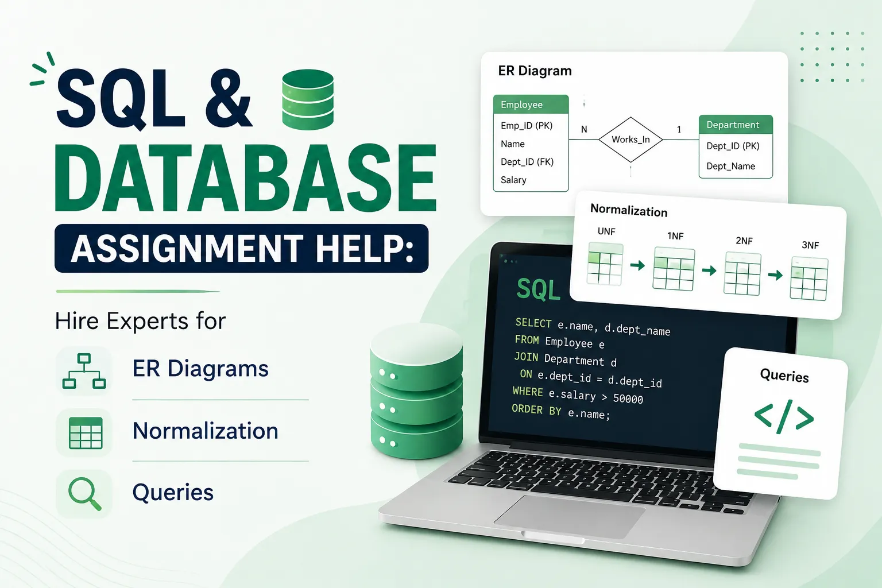
Task: Click the arrow between UNF and 1NF
Action: (637, 265)
